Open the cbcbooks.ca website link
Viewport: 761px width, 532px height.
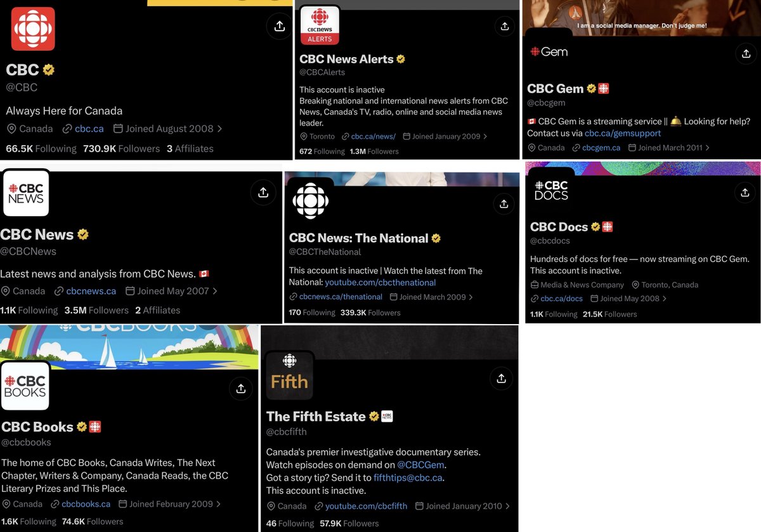(x=86, y=504)
